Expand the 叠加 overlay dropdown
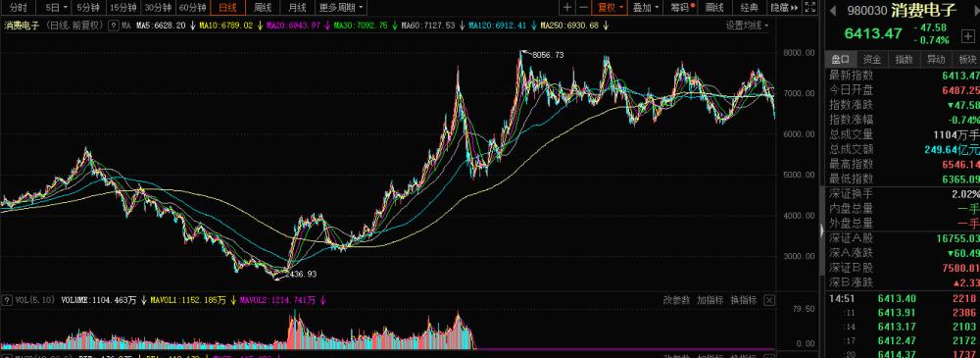This screenshot has width=980, height=358. pos(646,8)
